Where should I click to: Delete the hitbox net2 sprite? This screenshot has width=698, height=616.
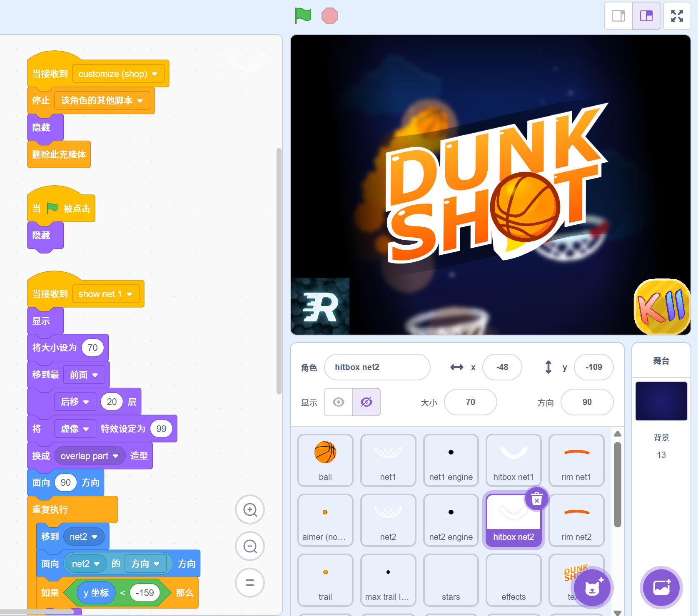pyautogui.click(x=537, y=499)
